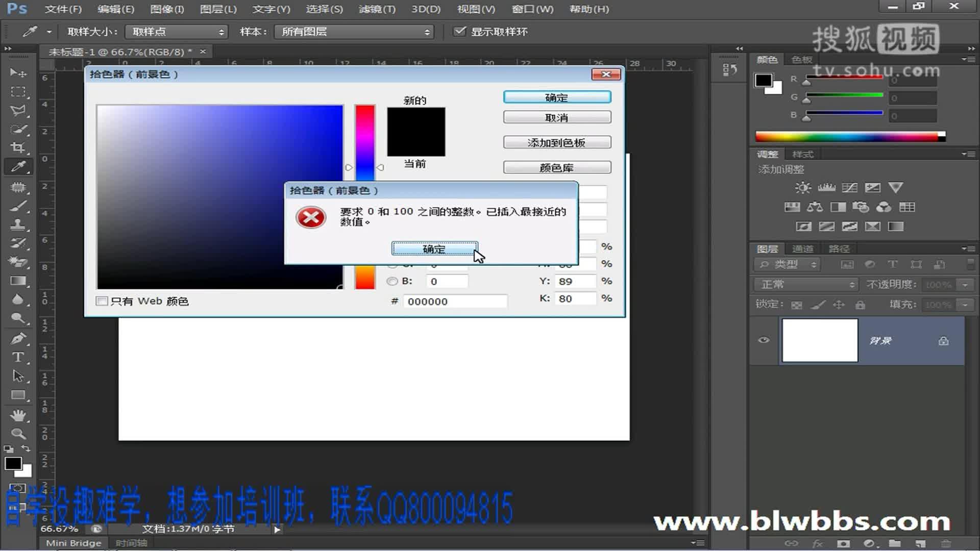This screenshot has width=980, height=551.
Task: Open the layer blend mode dropdown
Action: [806, 285]
